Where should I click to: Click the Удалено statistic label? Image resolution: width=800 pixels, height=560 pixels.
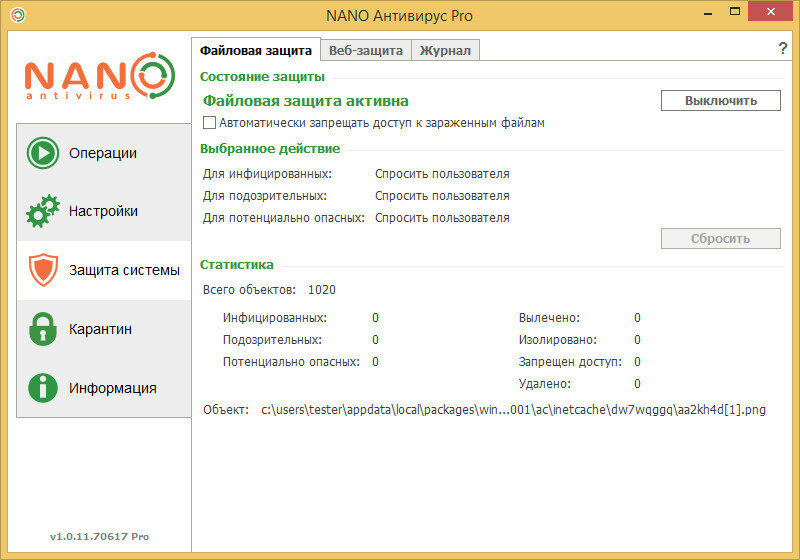tap(544, 384)
